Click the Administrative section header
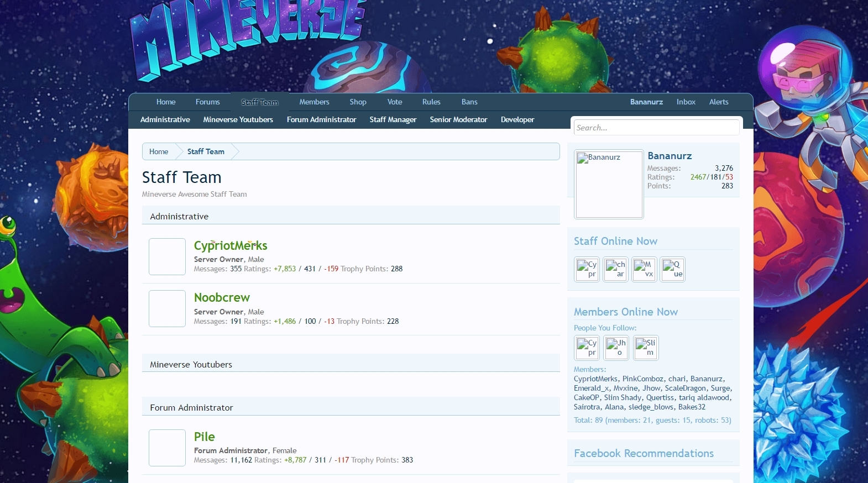This screenshot has height=483, width=868. 351,216
